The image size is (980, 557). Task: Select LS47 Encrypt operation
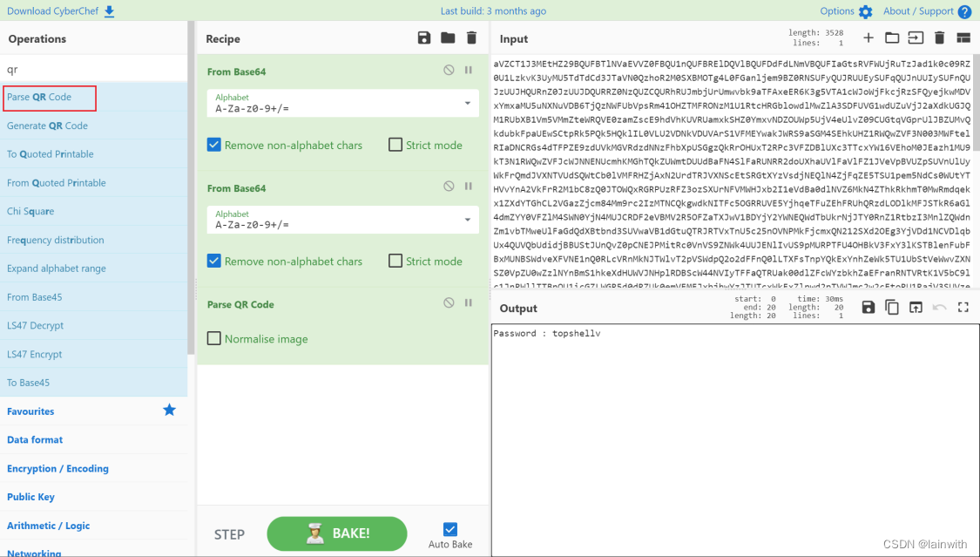(x=94, y=354)
